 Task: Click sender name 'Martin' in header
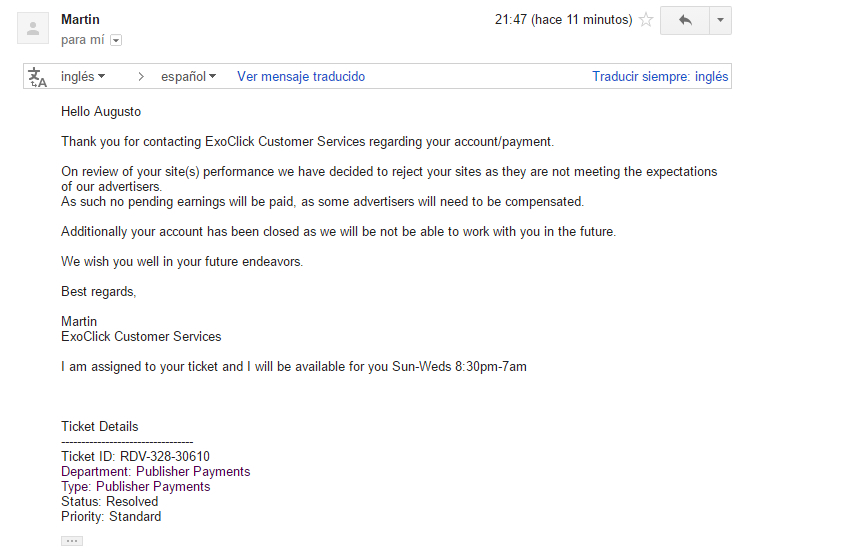(x=80, y=19)
